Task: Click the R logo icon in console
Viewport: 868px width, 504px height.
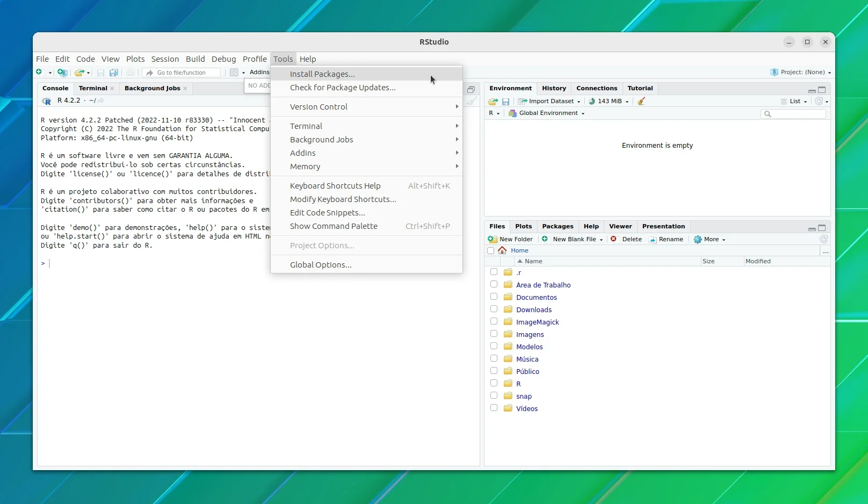Action: click(47, 101)
